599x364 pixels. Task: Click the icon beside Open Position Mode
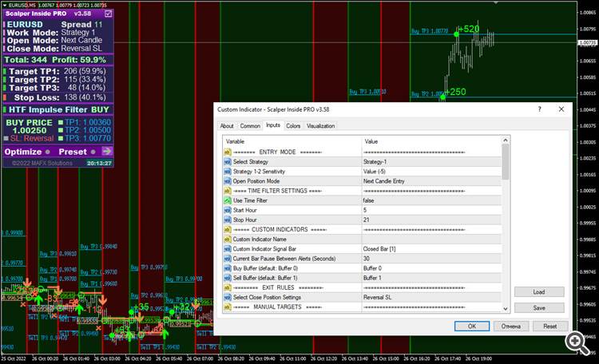tap(228, 181)
